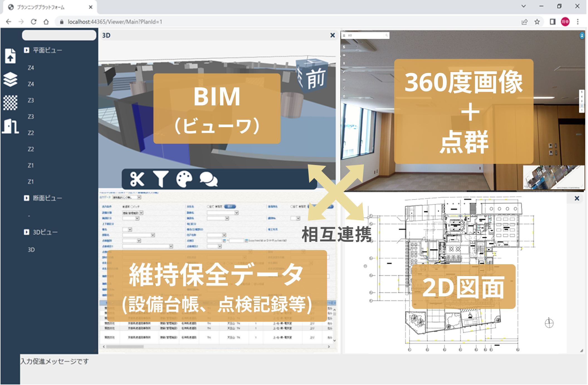The image size is (588, 385).
Task: Click the blue 選択 button next to 会社名
Action: (x=230, y=207)
